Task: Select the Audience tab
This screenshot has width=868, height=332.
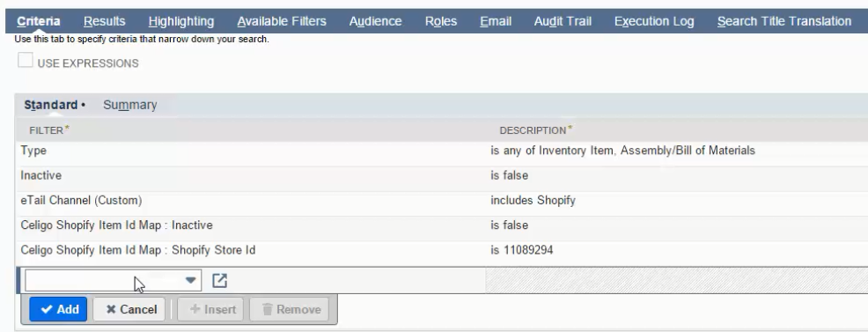Action: 375,21
